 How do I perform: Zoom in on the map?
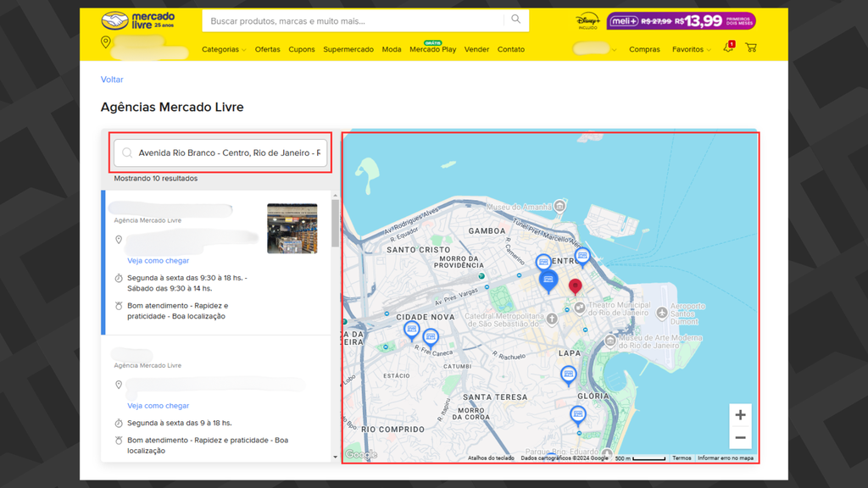coord(740,415)
